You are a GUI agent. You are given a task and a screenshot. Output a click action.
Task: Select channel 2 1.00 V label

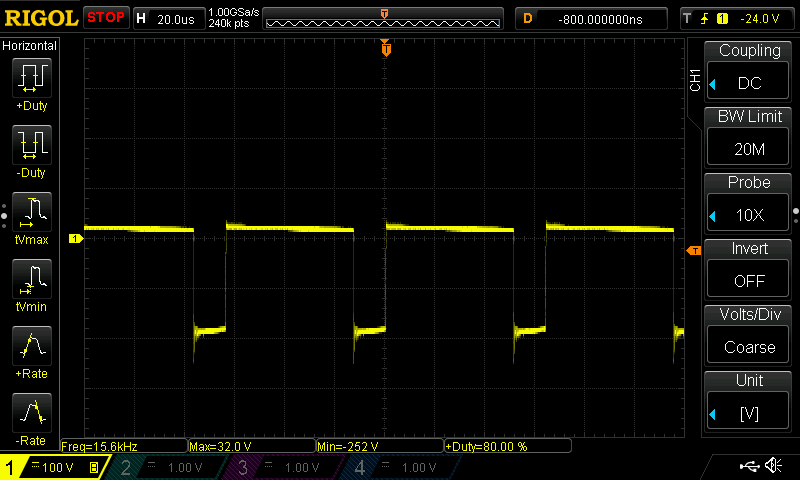pos(185,467)
